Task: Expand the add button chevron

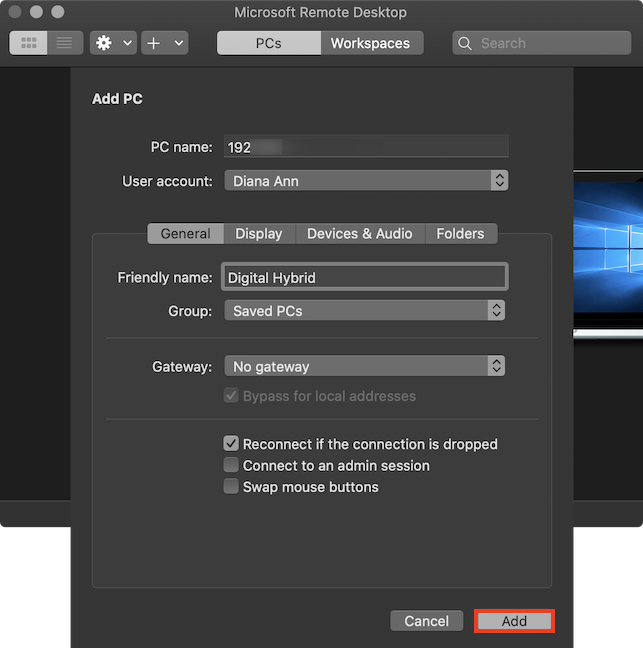Action: tap(179, 43)
